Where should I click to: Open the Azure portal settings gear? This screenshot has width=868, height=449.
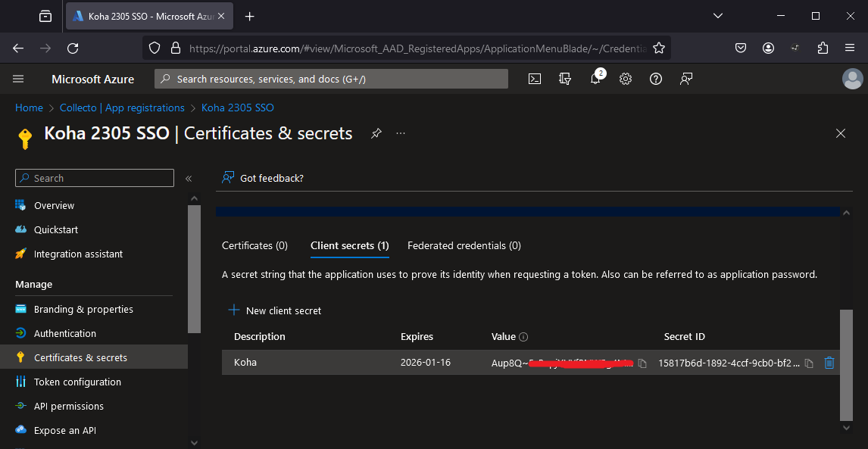pyautogui.click(x=626, y=80)
